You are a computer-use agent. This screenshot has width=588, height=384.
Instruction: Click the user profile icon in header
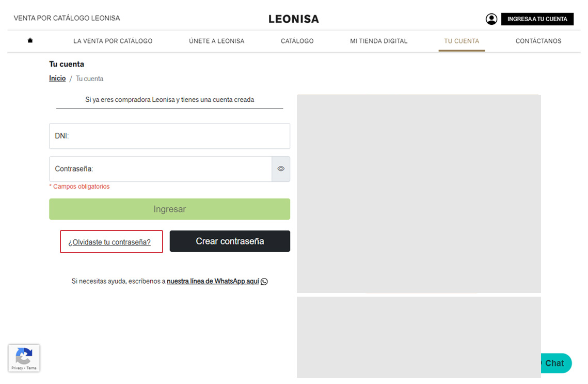[491, 19]
